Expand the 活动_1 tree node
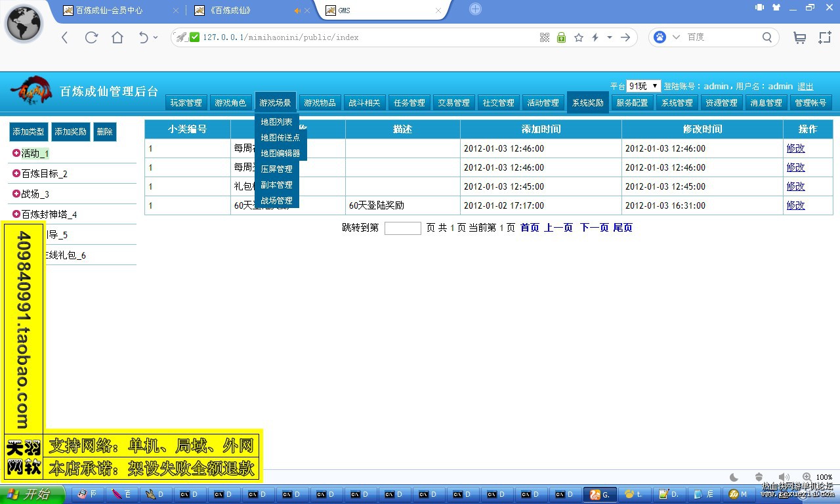The height and width of the screenshot is (504, 840). (16, 154)
